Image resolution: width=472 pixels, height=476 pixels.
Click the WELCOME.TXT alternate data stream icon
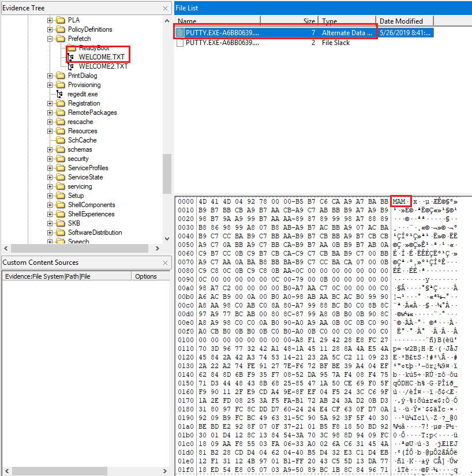click(x=72, y=57)
